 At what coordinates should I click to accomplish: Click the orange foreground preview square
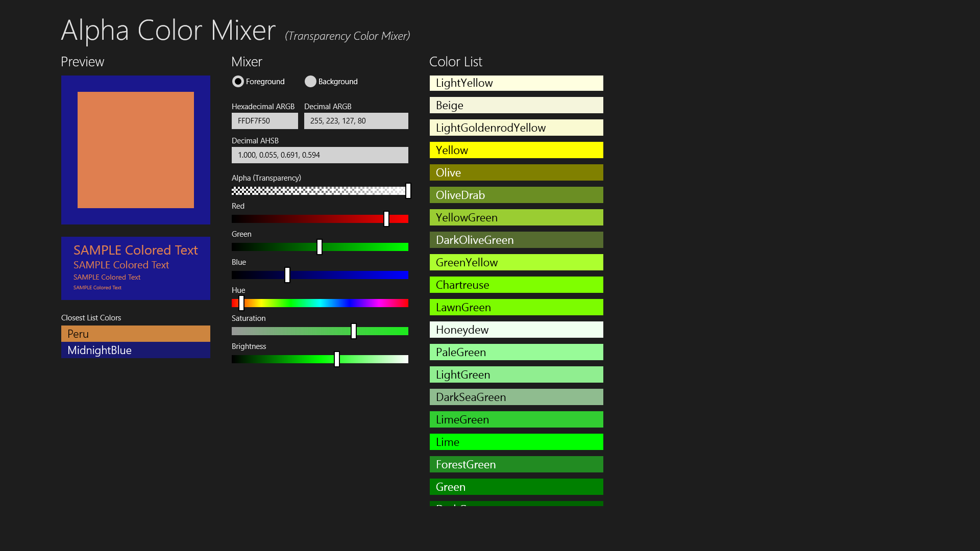coord(135,150)
